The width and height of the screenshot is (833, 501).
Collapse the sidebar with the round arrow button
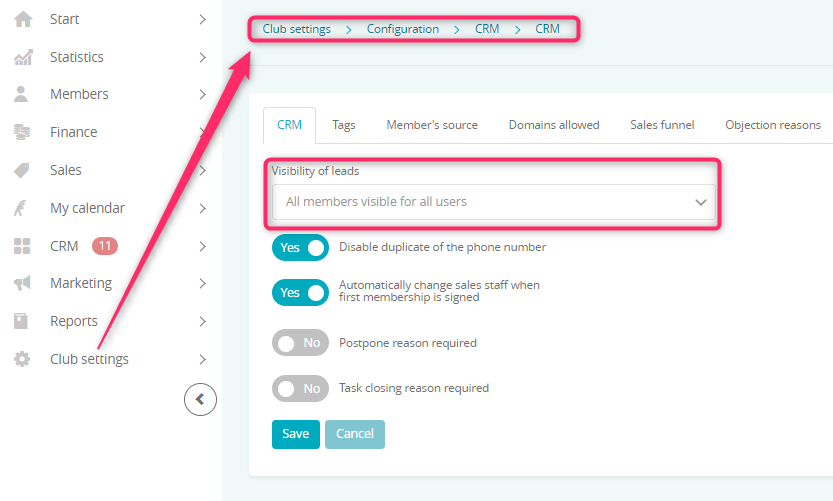(200, 400)
